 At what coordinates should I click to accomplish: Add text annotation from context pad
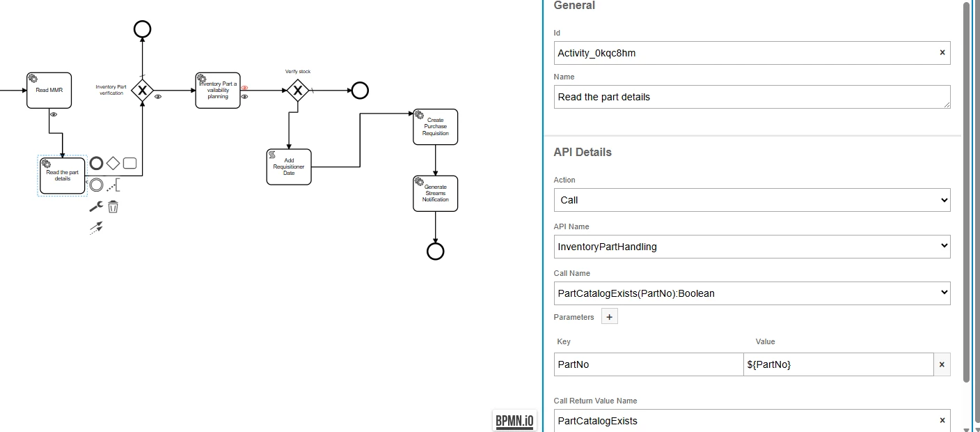point(113,185)
